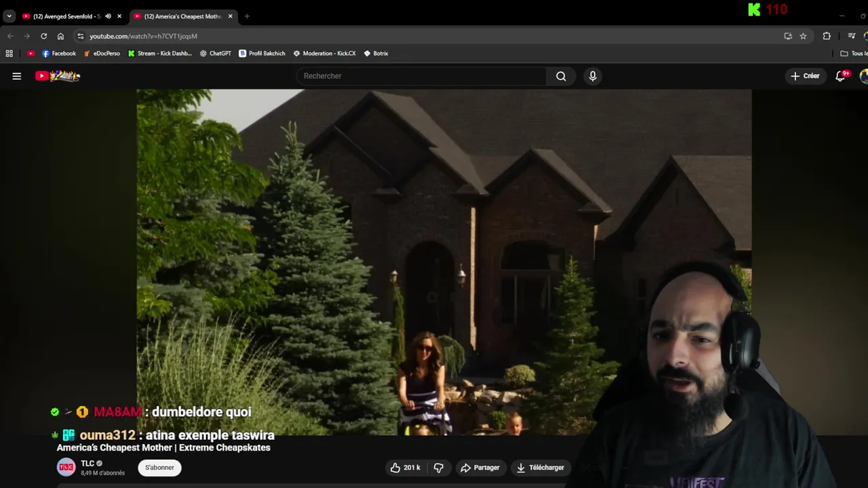Open the YouTube guide hamburger menu
The width and height of the screenshot is (868, 488).
coord(17,76)
